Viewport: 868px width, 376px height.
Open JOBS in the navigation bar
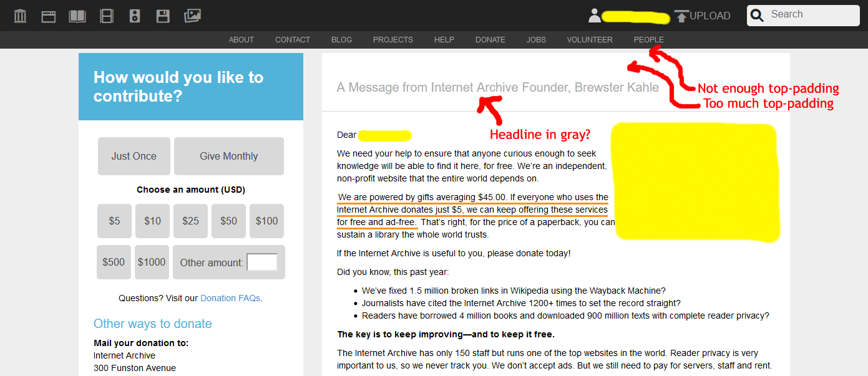[536, 40]
